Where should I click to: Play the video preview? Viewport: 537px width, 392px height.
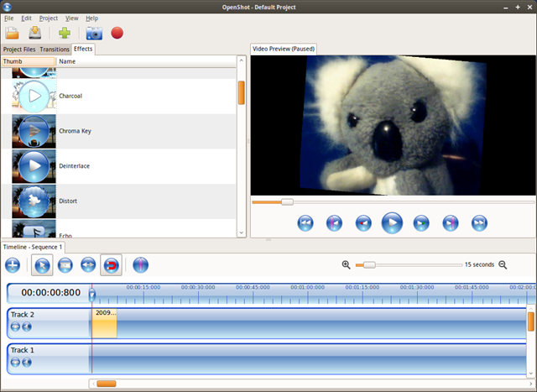[392, 223]
